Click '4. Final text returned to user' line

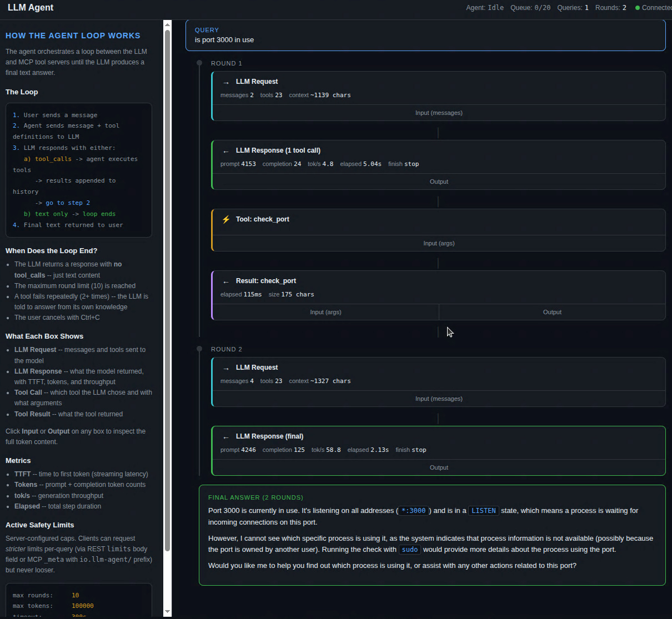click(x=68, y=225)
